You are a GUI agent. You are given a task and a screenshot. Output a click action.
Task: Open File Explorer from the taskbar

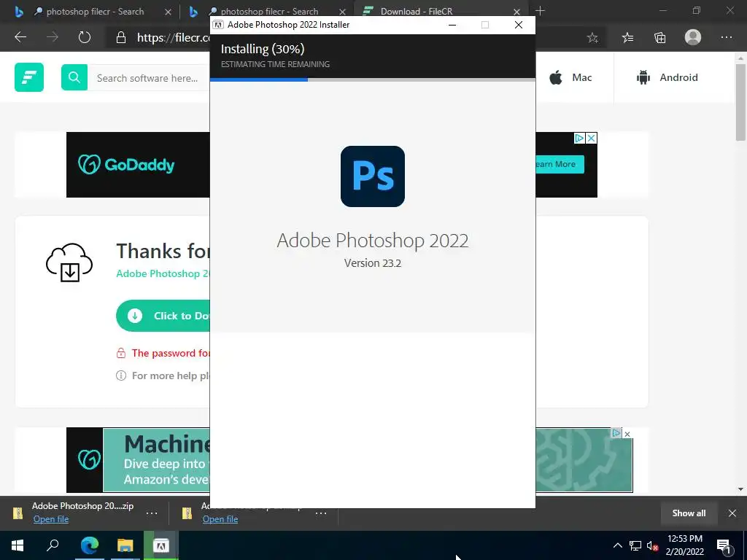[x=125, y=545]
